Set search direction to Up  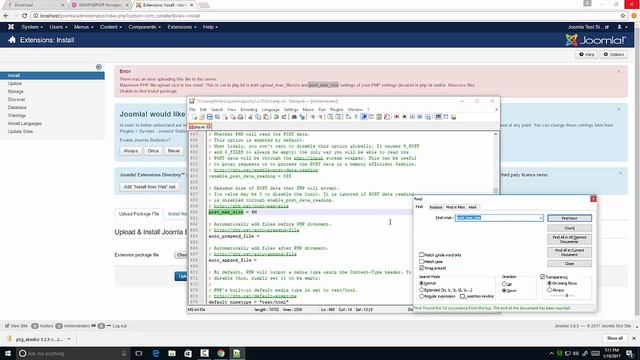point(504,284)
